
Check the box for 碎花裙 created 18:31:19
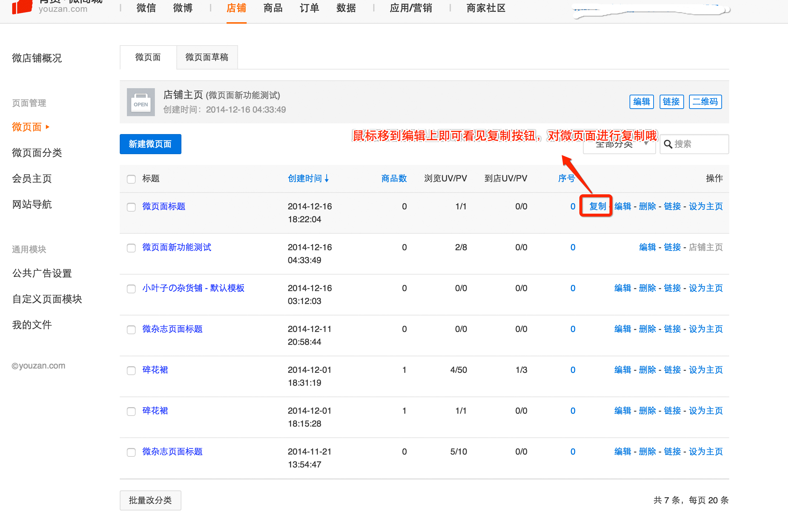pos(131,370)
